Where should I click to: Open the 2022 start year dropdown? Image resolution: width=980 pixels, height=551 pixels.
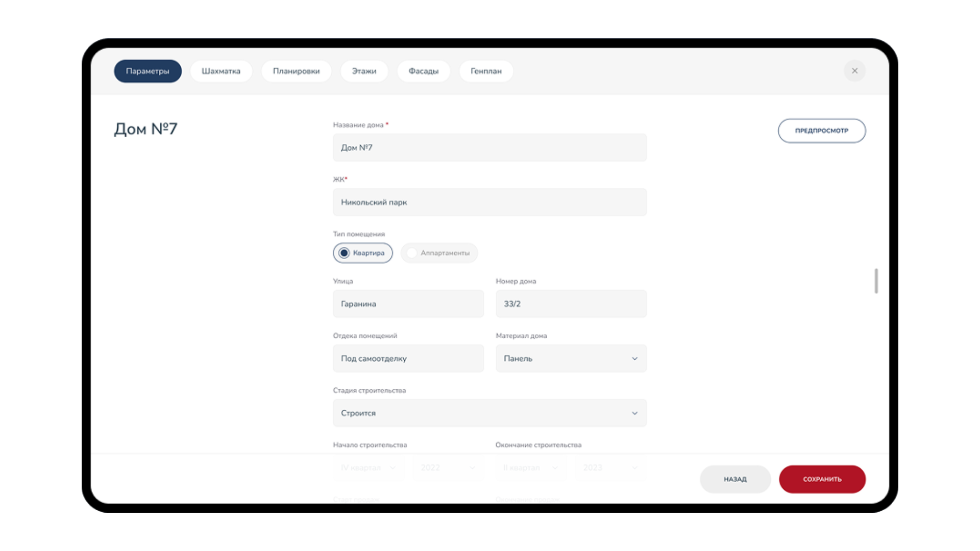tap(448, 468)
